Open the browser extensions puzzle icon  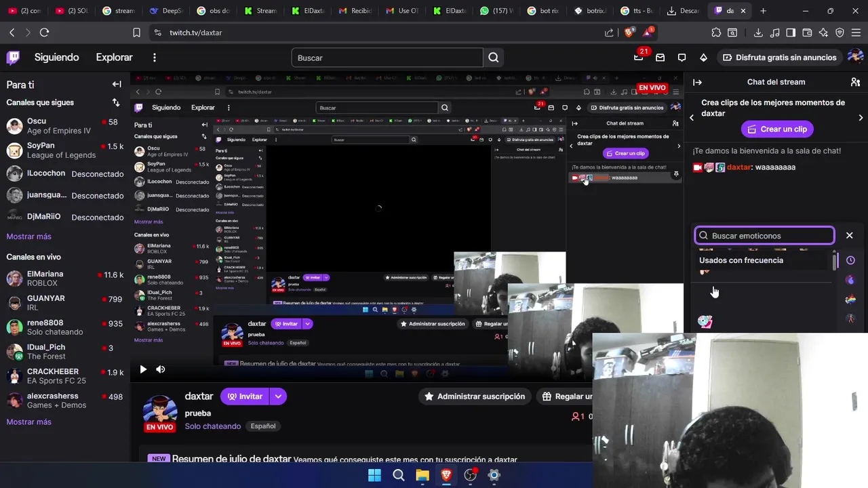pyautogui.click(x=716, y=33)
